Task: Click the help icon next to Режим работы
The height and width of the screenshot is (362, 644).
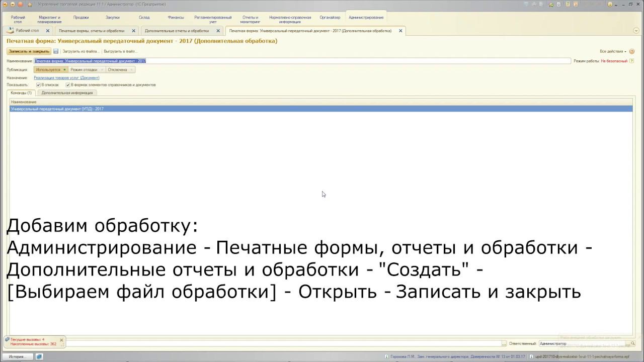Action: (x=631, y=61)
